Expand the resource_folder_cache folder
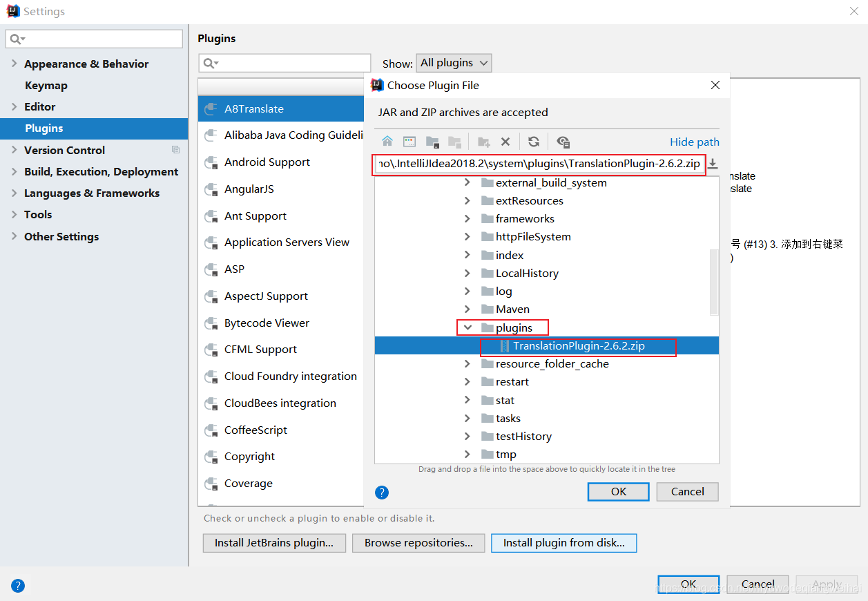 click(467, 363)
